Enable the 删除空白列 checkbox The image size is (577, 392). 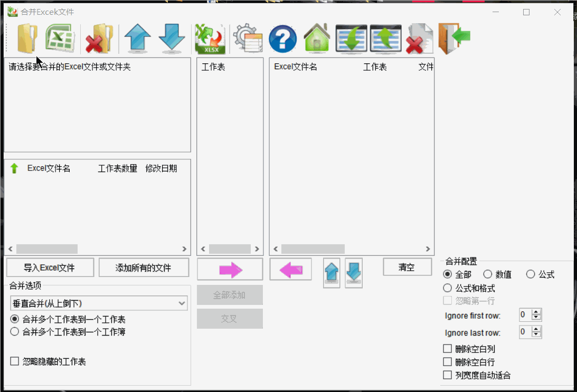tap(448, 349)
